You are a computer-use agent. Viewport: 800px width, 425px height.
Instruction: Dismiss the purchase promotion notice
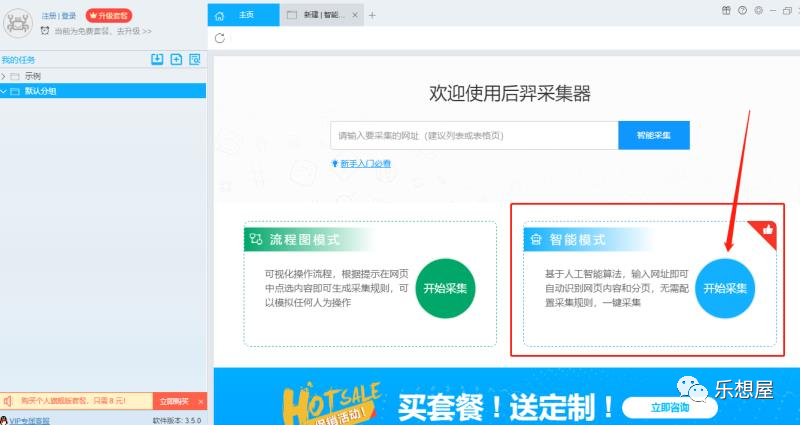click(x=201, y=402)
